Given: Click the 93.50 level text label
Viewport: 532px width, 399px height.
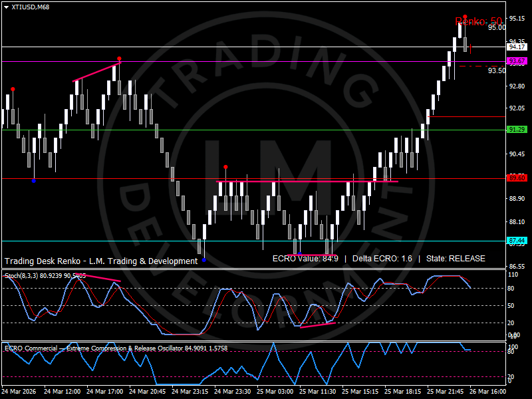Looking at the screenshot, I should tap(497, 70).
